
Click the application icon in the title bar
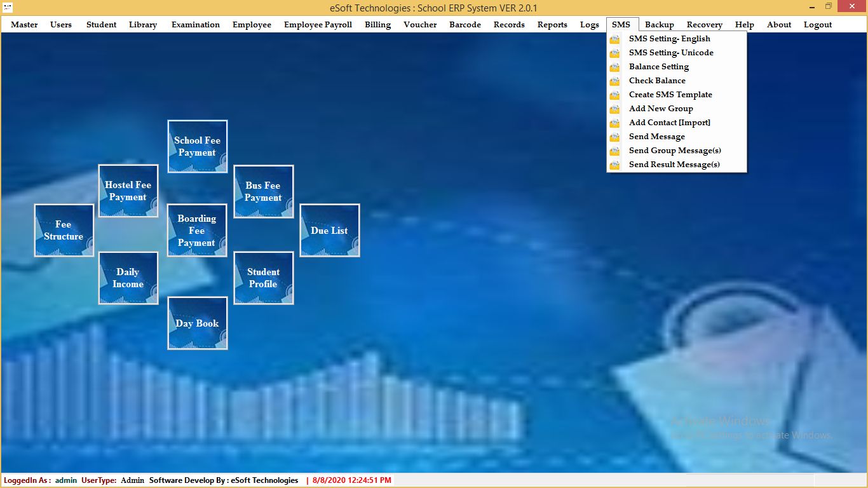(8, 8)
